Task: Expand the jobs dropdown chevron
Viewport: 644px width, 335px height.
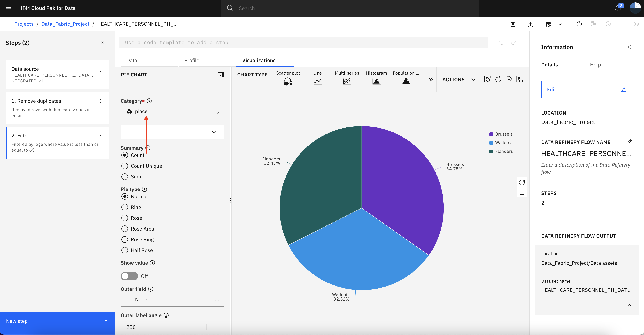Action: pyautogui.click(x=560, y=24)
